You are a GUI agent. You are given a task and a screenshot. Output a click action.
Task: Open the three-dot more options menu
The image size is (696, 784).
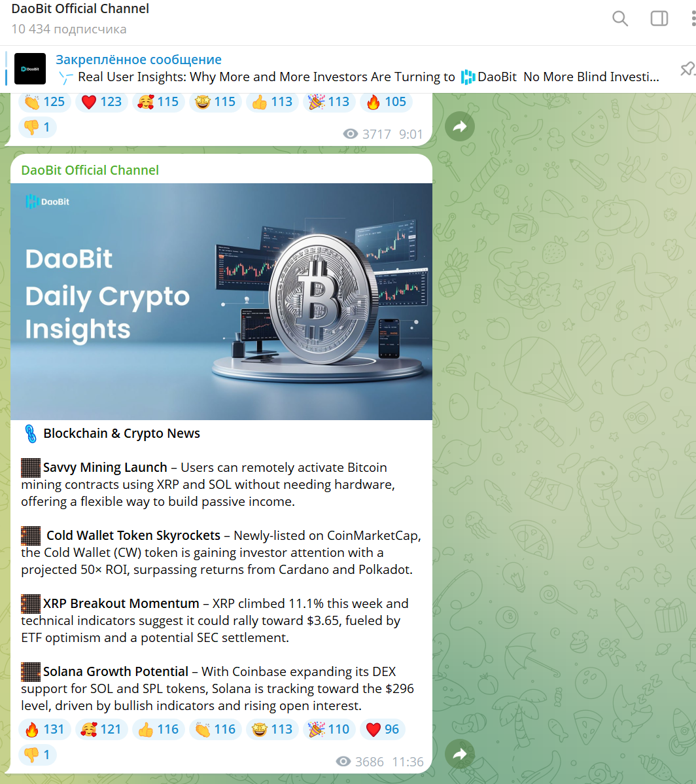pos(693,18)
